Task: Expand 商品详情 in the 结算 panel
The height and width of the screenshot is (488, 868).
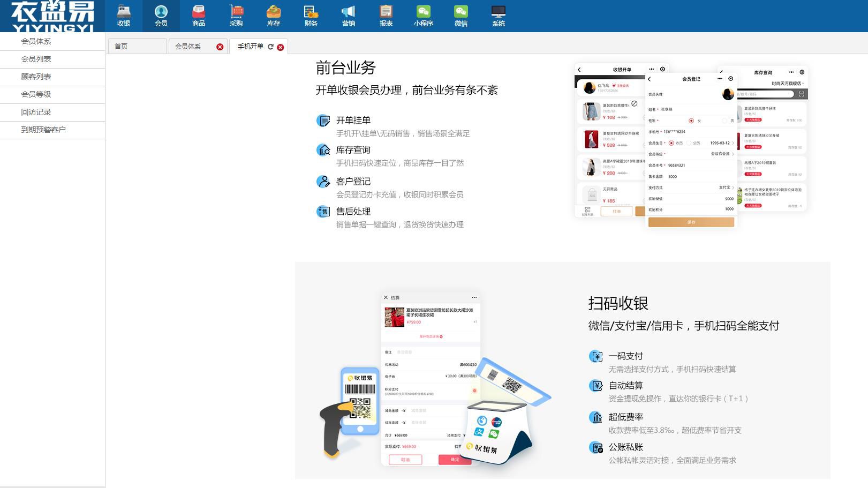Action: 431,336
